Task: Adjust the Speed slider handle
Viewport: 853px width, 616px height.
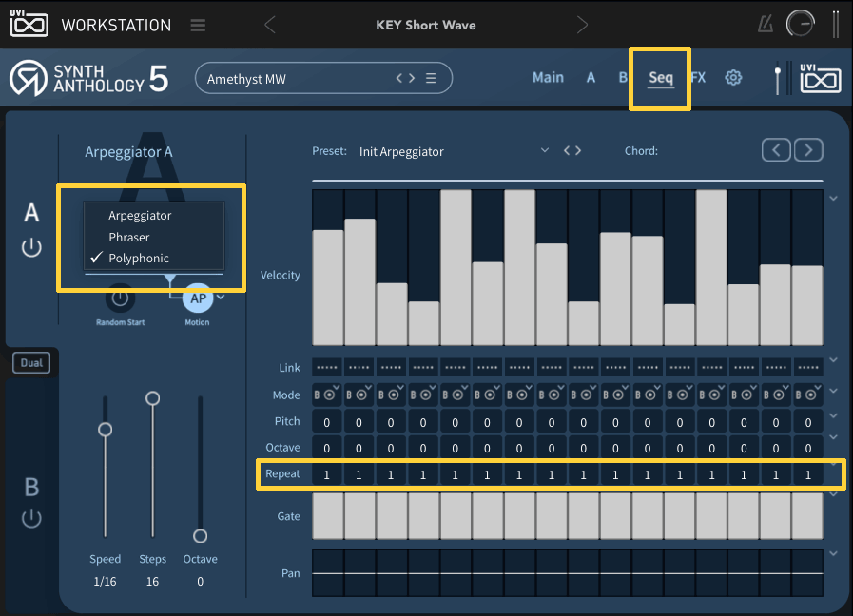Action: (x=105, y=430)
